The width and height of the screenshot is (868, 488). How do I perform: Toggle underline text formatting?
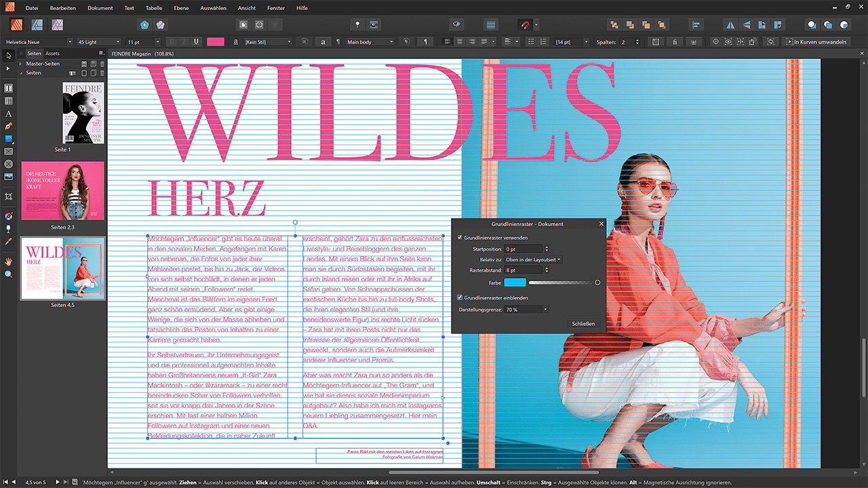(197, 41)
